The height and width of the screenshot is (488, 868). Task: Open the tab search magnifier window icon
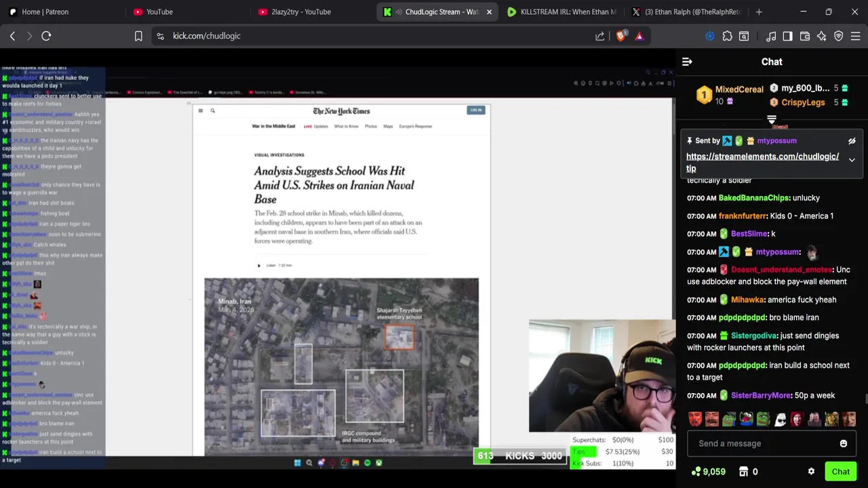tap(744, 36)
